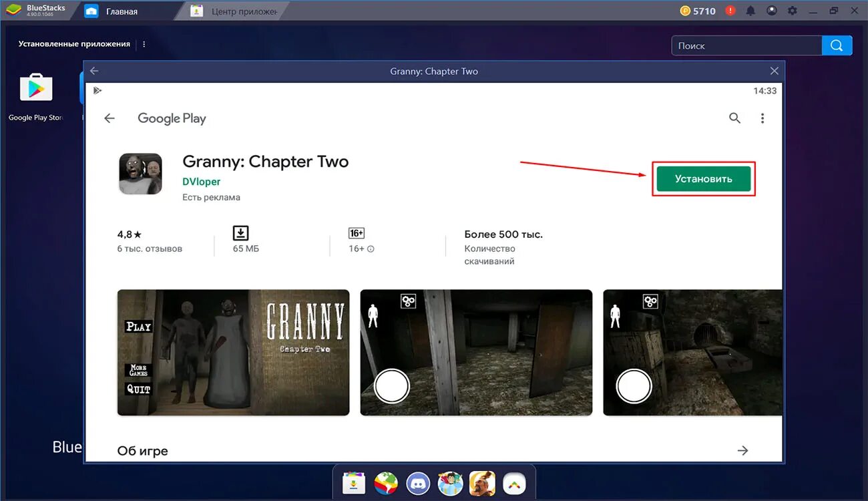Open the Google Play search magnifier
This screenshot has height=501, width=868.
tap(734, 118)
